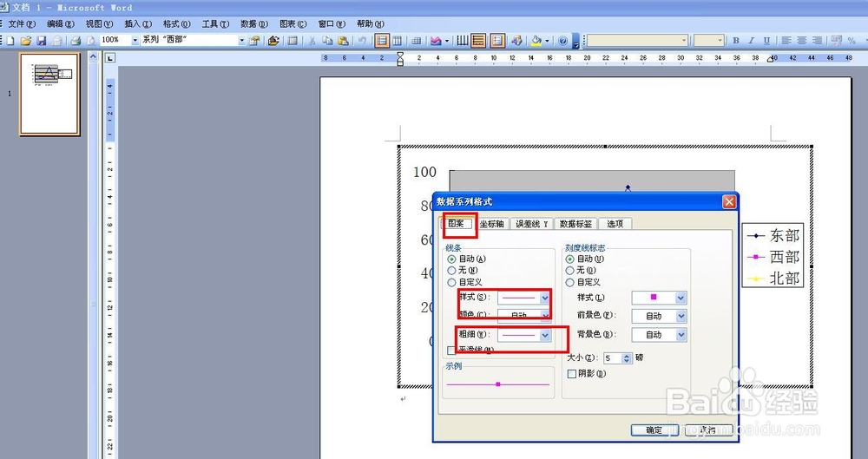The image size is (868, 459).
Task: Click the Copy toolbar icon
Action: pos(327,41)
